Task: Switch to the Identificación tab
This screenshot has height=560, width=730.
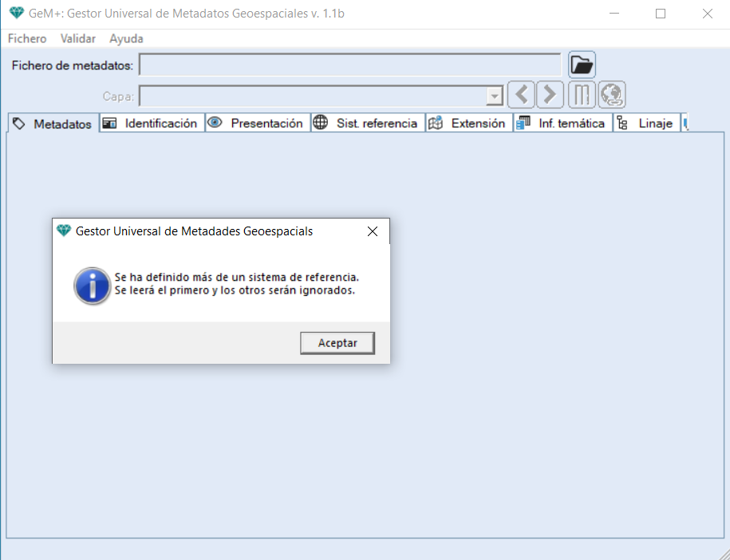Action: (152, 124)
